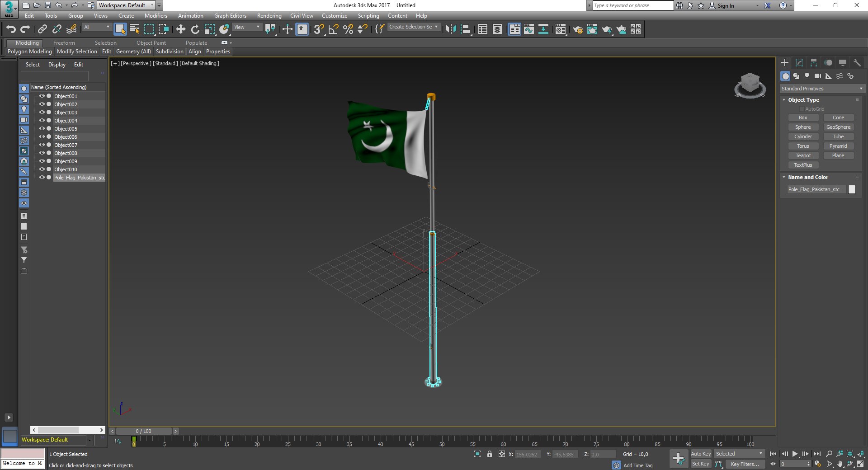Toggle visibility eye of Object001
Image resolution: width=868 pixels, height=470 pixels.
point(42,96)
